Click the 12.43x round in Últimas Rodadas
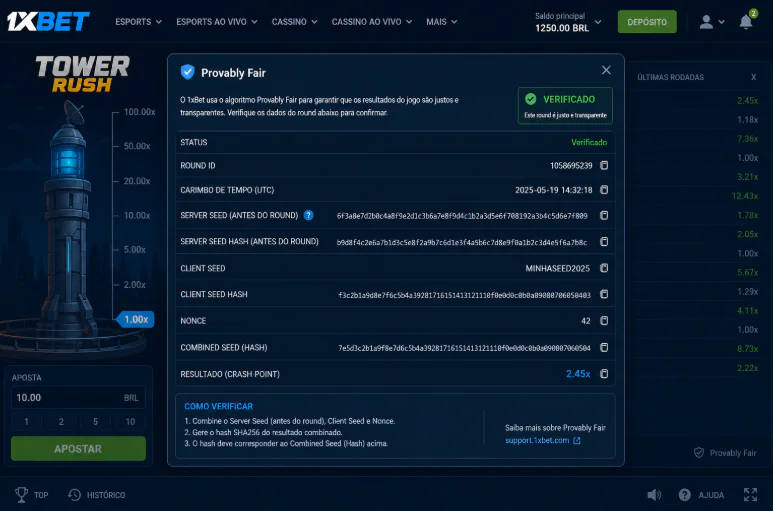Viewport: 773px width, 511px height. point(745,196)
